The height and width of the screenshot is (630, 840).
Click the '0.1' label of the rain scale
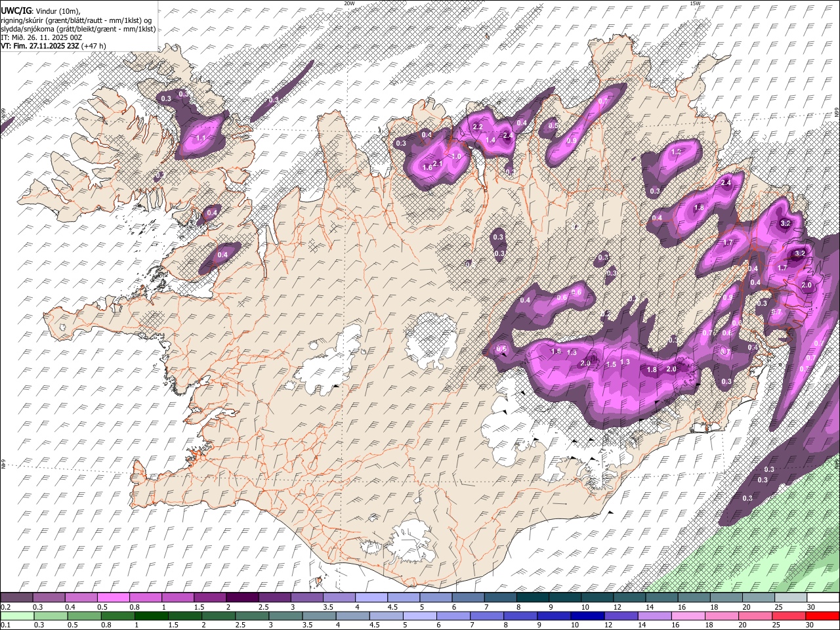tap(5, 625)
